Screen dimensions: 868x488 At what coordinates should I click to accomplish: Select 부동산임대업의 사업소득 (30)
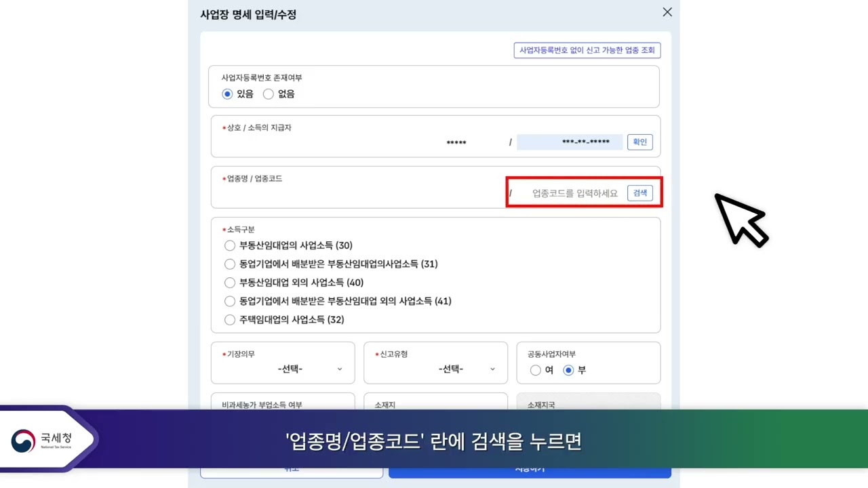230,245
